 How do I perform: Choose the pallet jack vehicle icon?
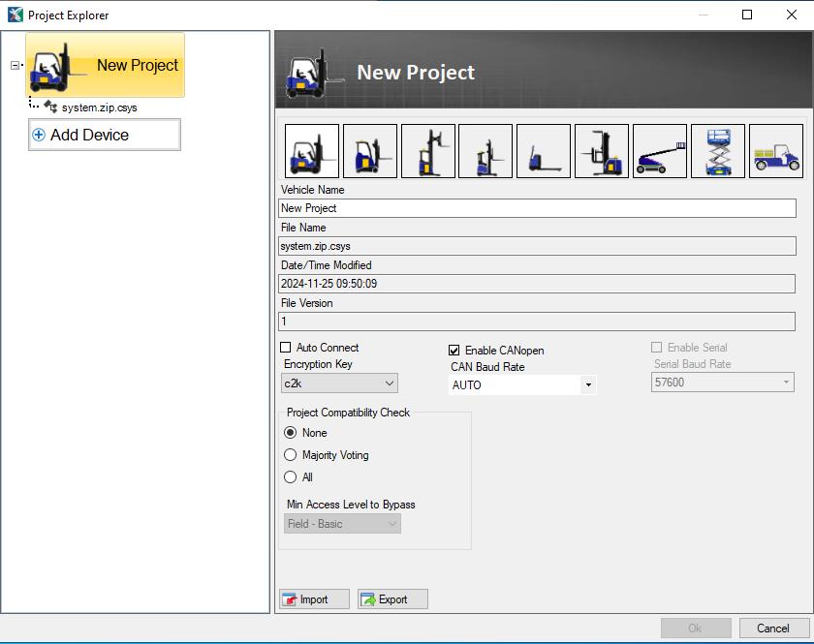click(x=544, y=151)
